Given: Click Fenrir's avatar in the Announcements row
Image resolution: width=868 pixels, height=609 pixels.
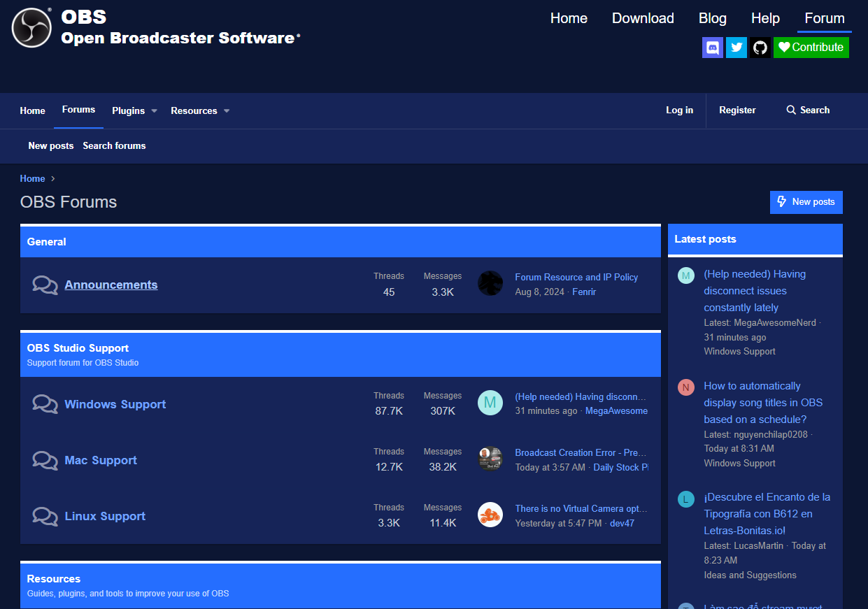Looking at the screenshot, I should (490, 283).
